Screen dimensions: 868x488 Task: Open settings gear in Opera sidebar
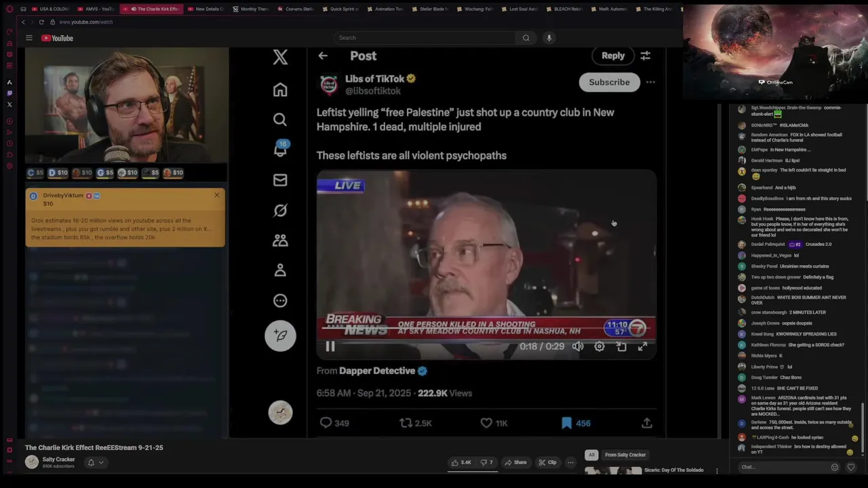9,166
